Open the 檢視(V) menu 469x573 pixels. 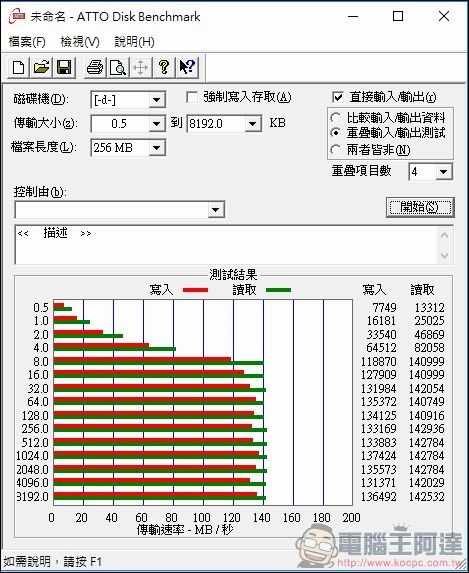click(x=80, y=42)
